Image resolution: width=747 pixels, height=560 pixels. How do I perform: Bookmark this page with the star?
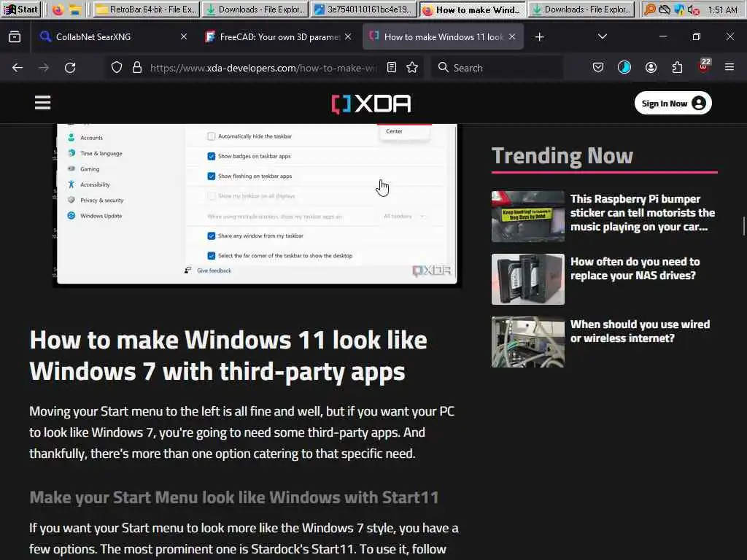pyautogui.click(x=413, y=68)
